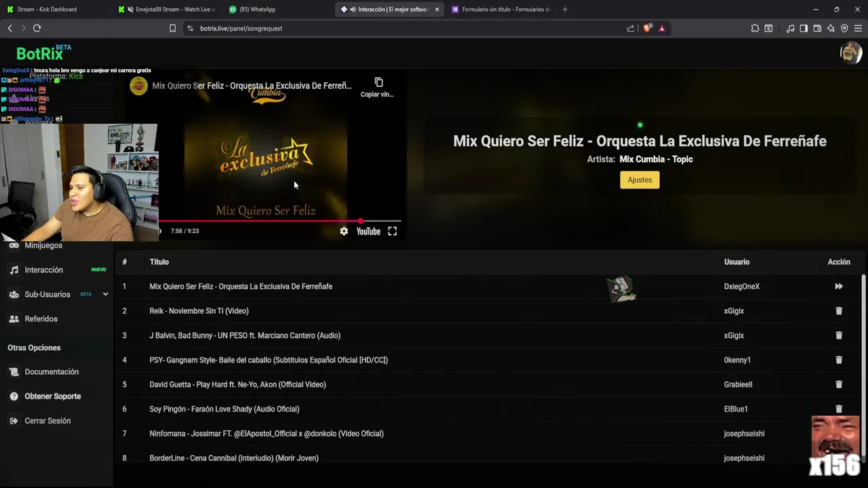The image size is (868, 488).
Task: Remove the PSY Gangnam Style request
Action: (x=839, y=360)
